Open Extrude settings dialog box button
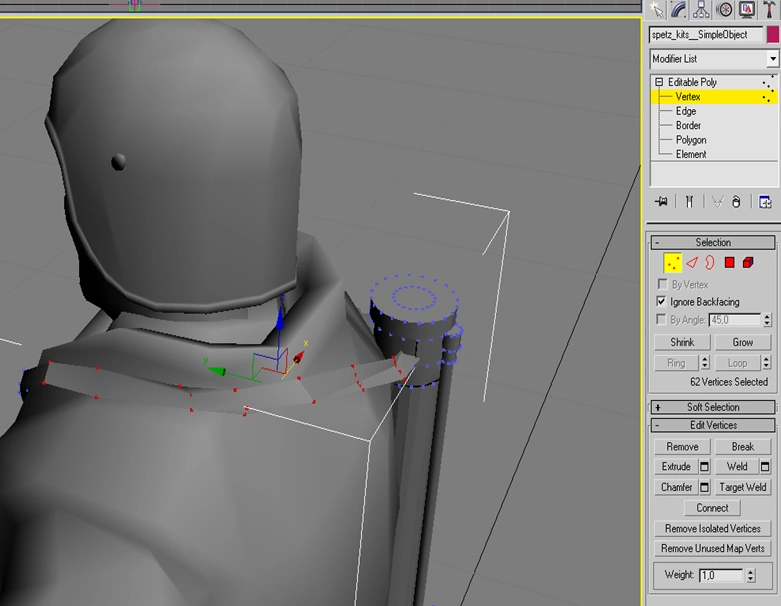 [x=704, y=467]
